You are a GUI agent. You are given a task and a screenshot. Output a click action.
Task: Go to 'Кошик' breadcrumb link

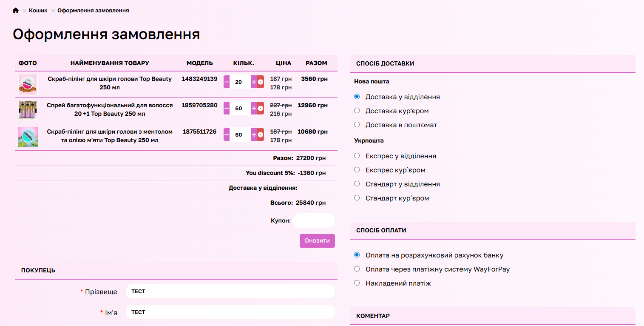click(38, 11)
